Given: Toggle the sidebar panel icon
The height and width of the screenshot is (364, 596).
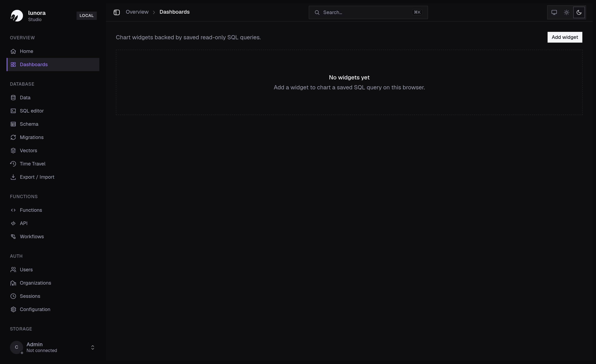Looking at the screenshot, I should tap(117, 12).
